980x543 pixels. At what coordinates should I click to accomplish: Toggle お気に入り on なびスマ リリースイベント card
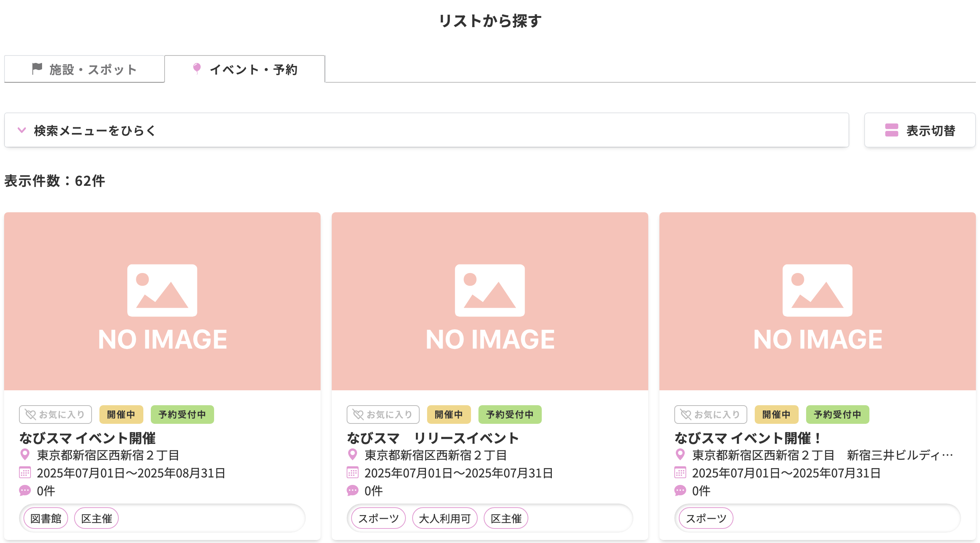click(x=383, y=415)
